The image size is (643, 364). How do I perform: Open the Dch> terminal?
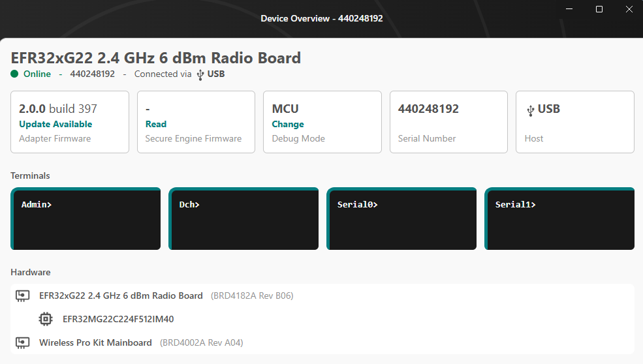(243, 219)
